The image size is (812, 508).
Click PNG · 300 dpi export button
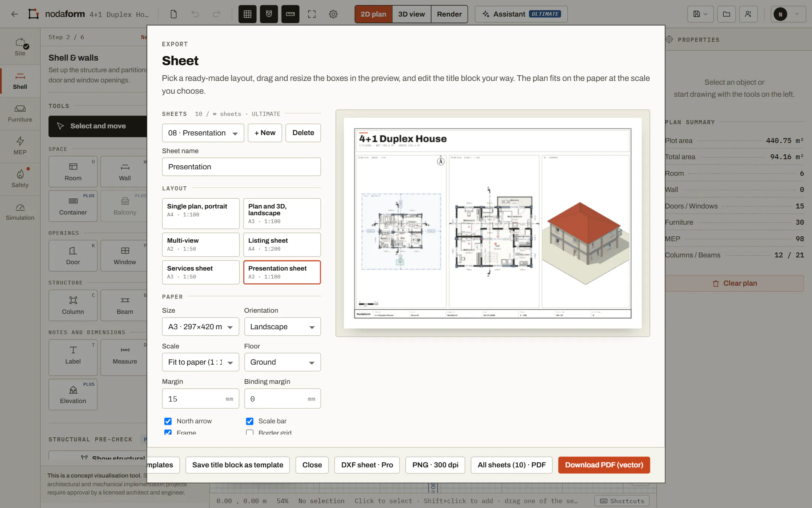coord(435,465)
